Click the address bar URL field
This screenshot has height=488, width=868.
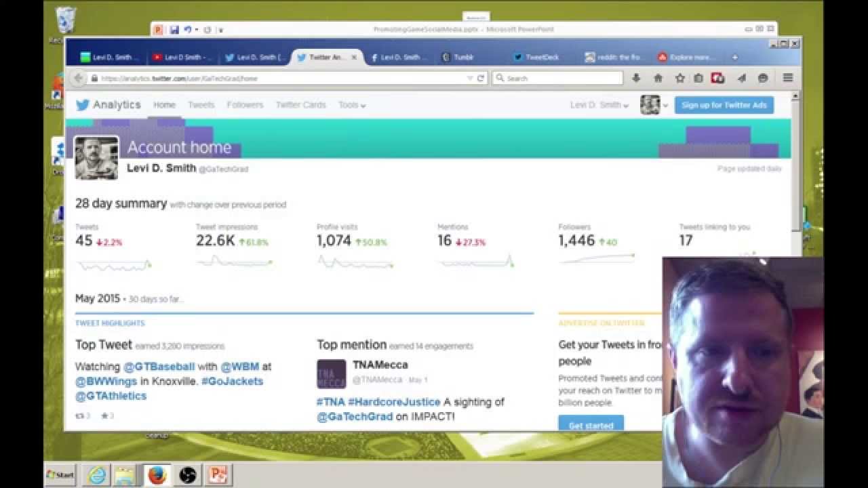tap(281, 79)
